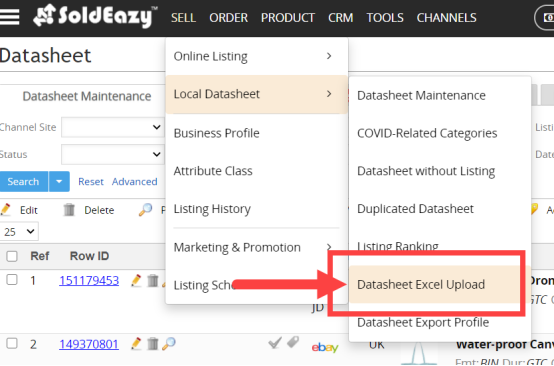This screenshot has height=366, width=554.
Task: Open the Search button dropdown arrow
Action: pos(59,182)
